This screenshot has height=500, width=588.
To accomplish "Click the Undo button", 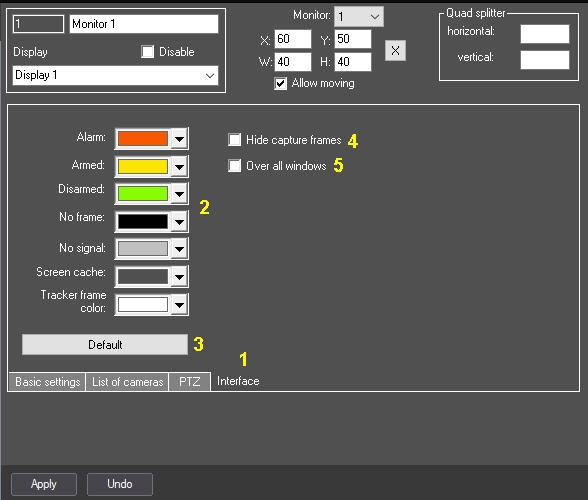I will click(x=120, y=484).
